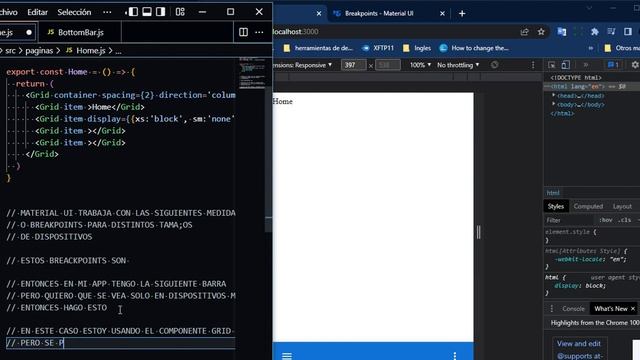
Task: Open reading list icon in Chrome toolbar
Action: (x=611, y=32)
